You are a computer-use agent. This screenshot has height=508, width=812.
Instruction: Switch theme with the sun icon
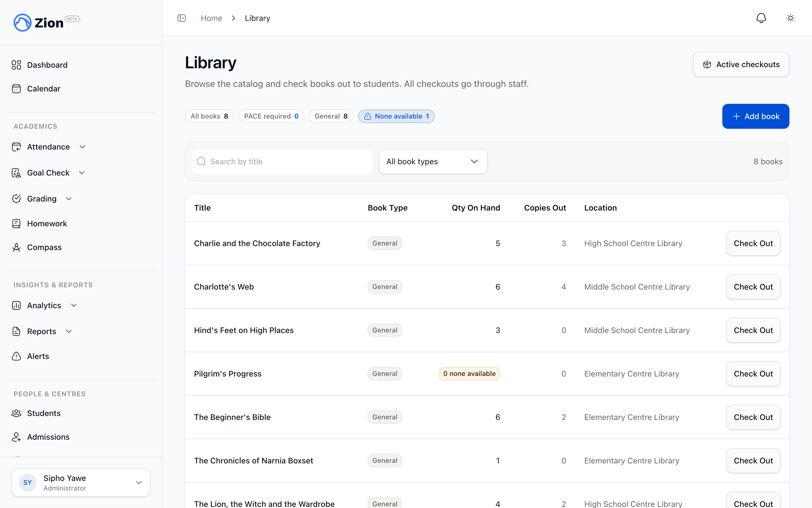click(x=791, y=18)
